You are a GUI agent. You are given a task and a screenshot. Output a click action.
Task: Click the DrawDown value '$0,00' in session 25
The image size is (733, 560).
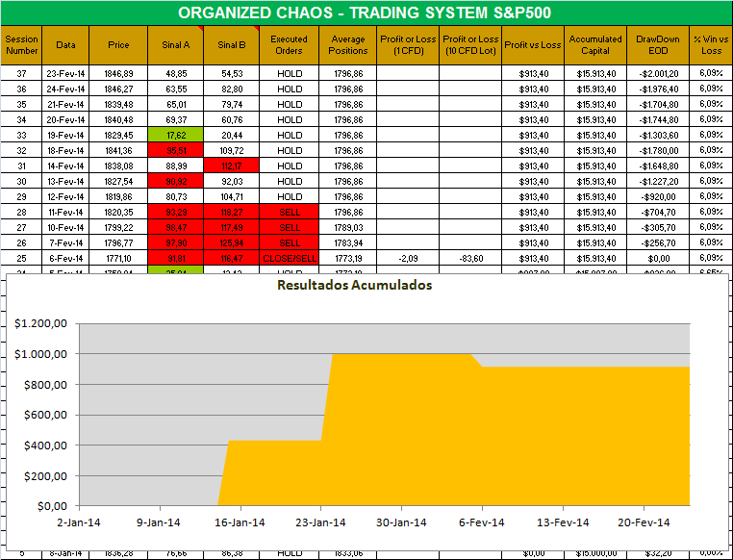[x=658, y=258]
